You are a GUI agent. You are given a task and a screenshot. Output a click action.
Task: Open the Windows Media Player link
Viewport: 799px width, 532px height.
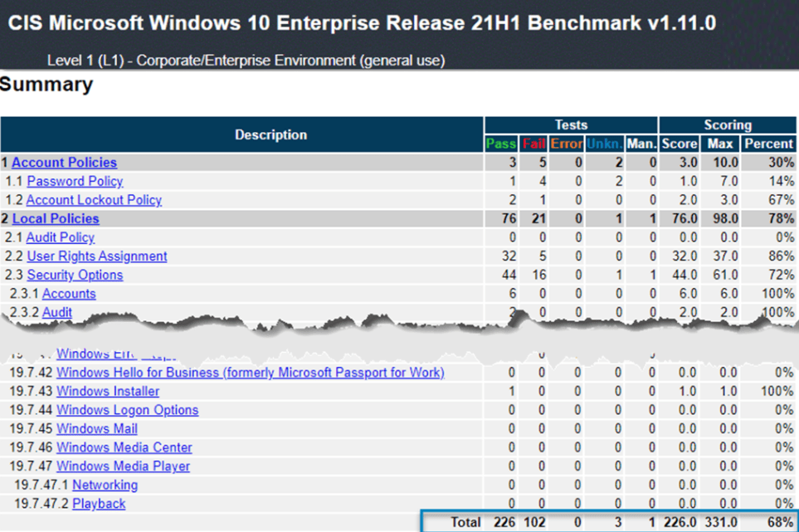coord(123,466)
